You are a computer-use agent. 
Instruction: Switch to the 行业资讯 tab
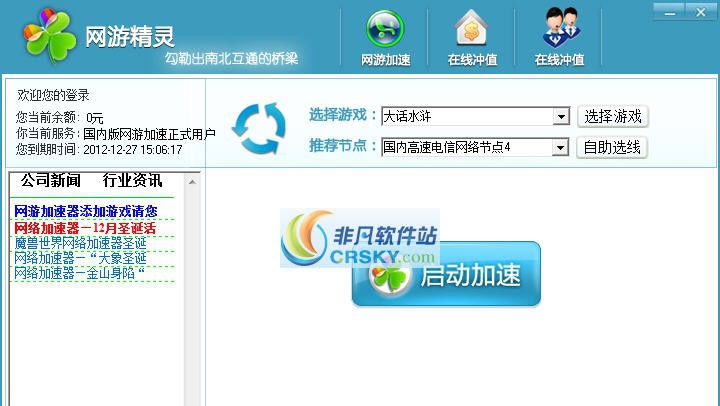tap(132, 180)
